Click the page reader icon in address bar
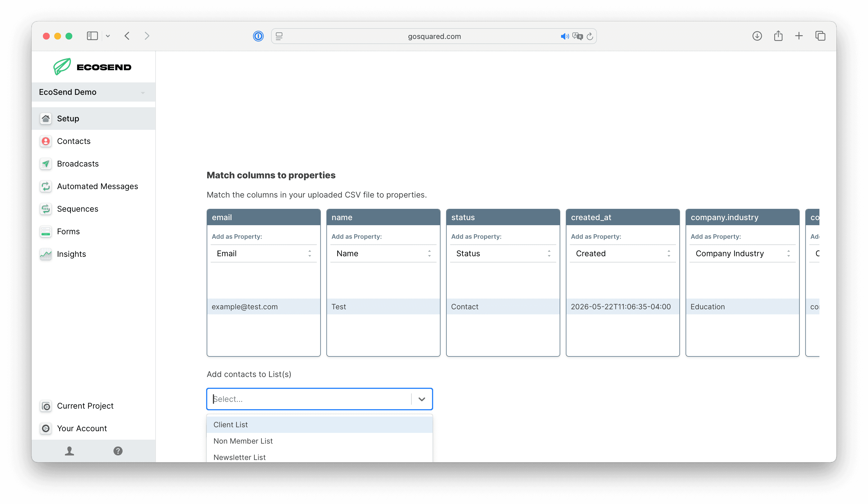 [x=279, y=36]
